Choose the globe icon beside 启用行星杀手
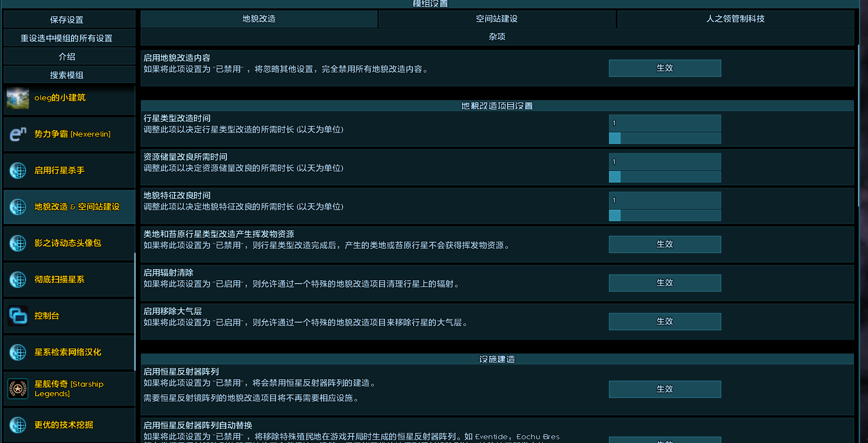The width and height of the screenshot is (868, 443). pos(18,171)
